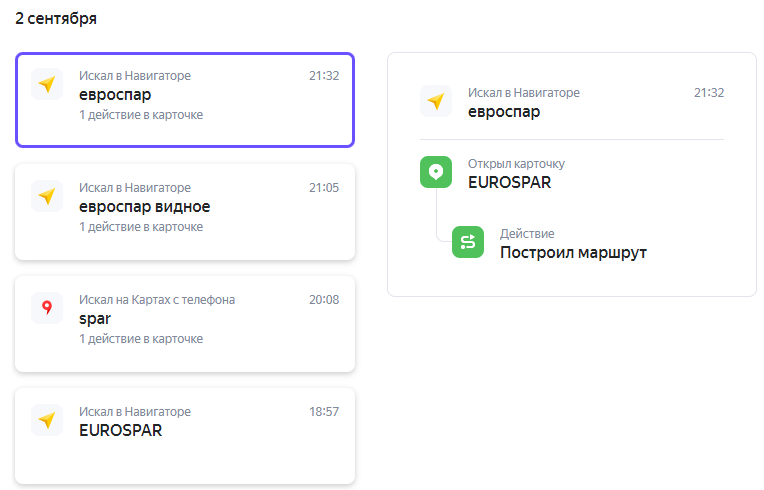Click Искал в Навигаторе label in detail panel
The image size is (764, 490).
point(524,93)
